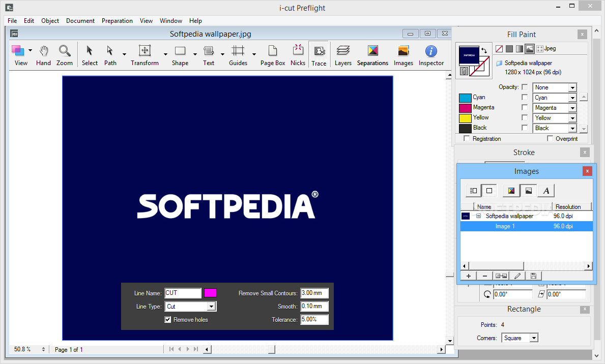Choose image fill type icon

tap(529, 49)
